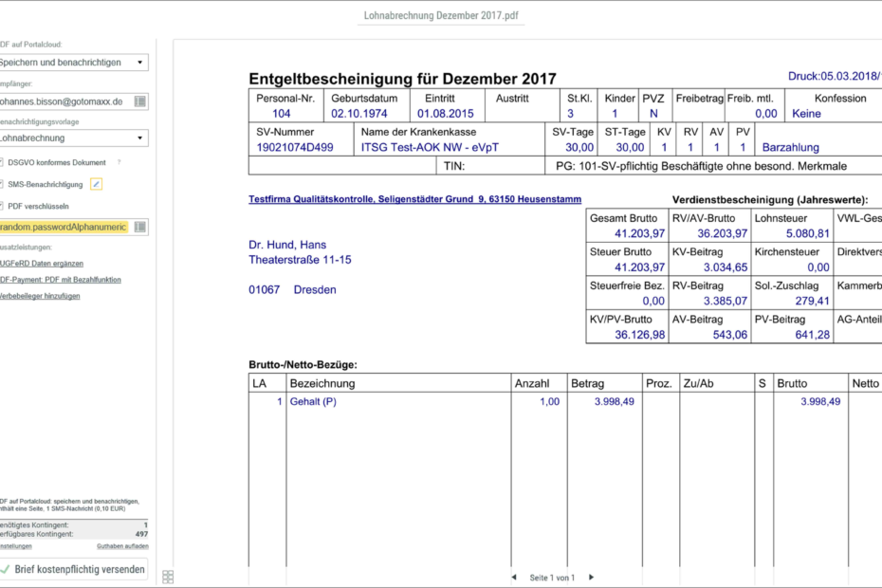
Task: Show help for DSGVO konformes Dokument
Action: pos(119,162)
